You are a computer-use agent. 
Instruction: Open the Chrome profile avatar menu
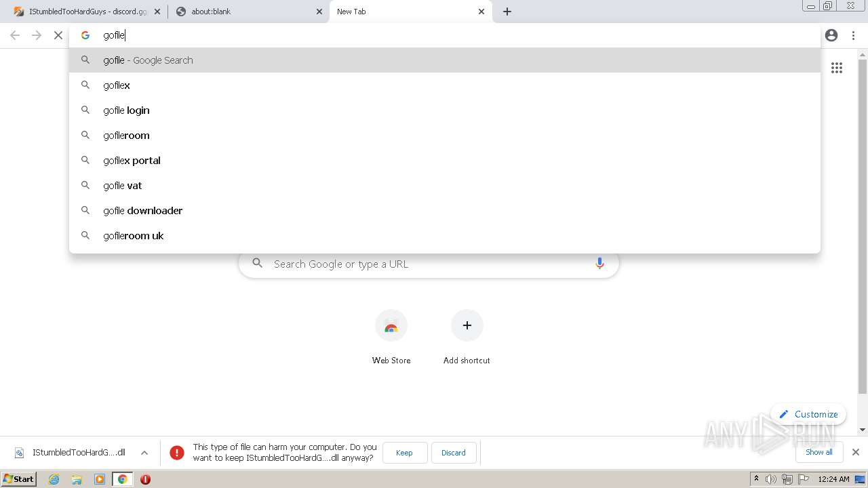831,35
